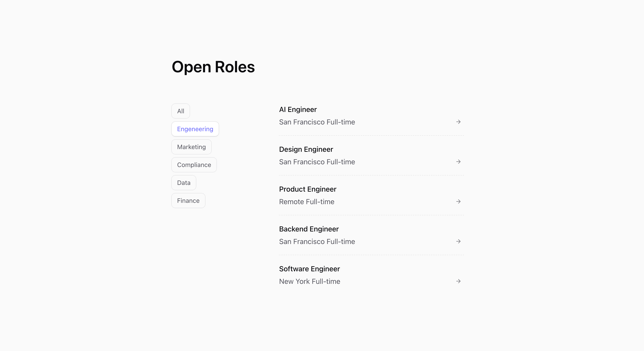Open the AI Engineer role title
Viewport: 644px width, 351px height.
(298, 109)
